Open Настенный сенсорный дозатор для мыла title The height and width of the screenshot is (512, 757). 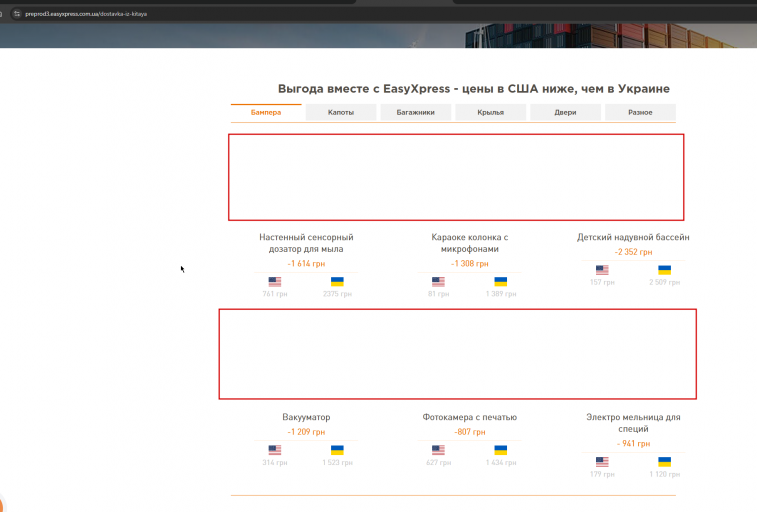pyautogui.click(x=306, y=243)
